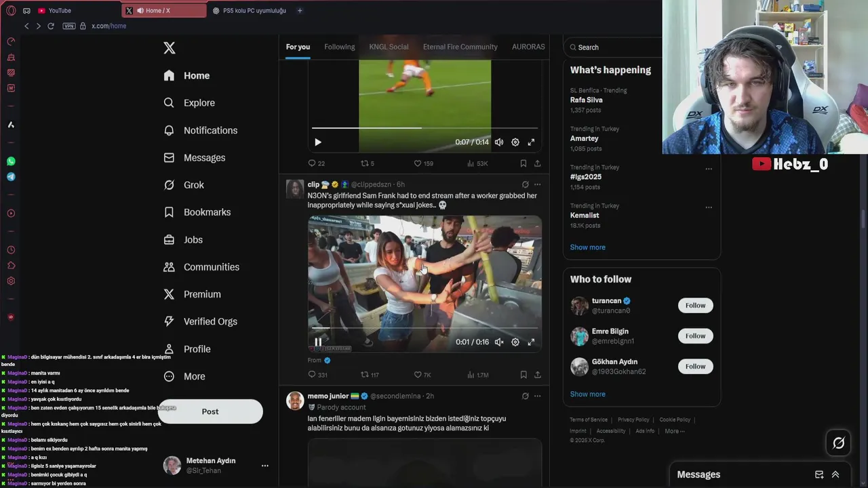Open the Grok floating button
868x488 pixels.
839,443
